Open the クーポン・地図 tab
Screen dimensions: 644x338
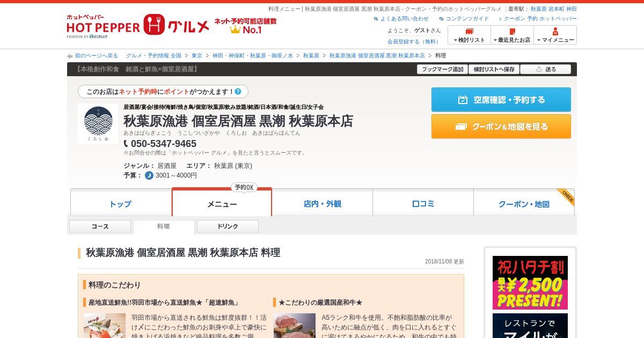pos(524,203)
